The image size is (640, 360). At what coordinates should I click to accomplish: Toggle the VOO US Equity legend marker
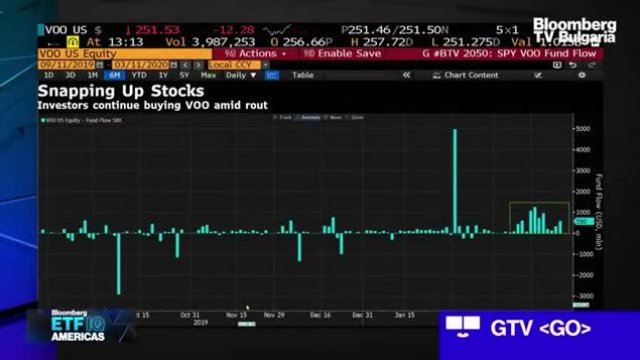(x=43, y=120)
